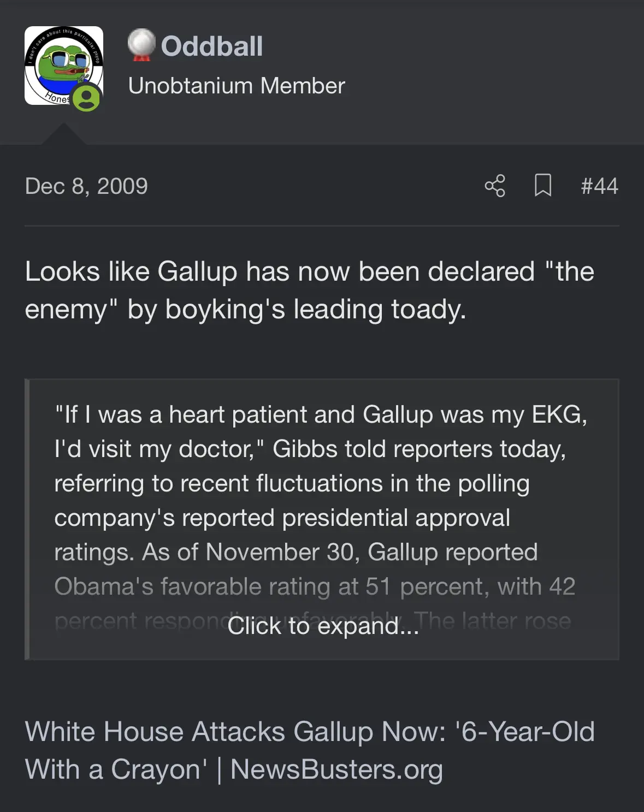The width and height of the screenshot is (644, 812).
Task: Click the green online status badge on avatar
Action: 86,98
